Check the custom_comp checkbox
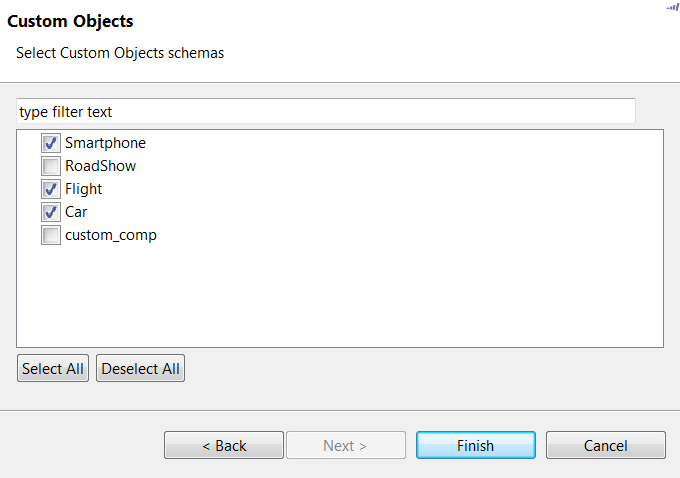This screenshot has width=680, height=478. pos(51,235)
